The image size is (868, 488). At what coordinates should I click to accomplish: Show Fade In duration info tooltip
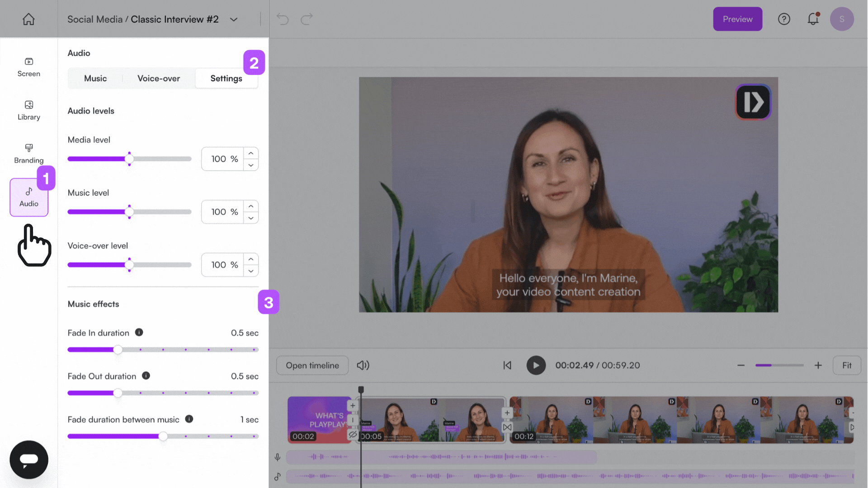(139, 333)
